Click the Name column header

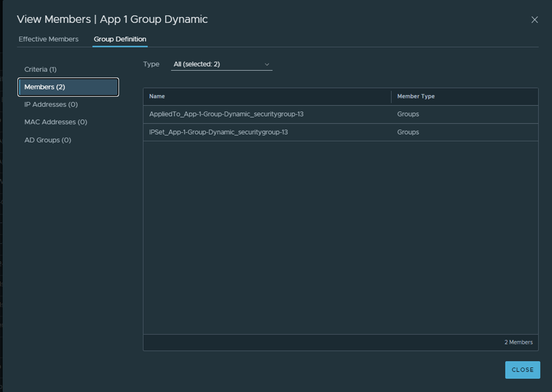(157, 97)
